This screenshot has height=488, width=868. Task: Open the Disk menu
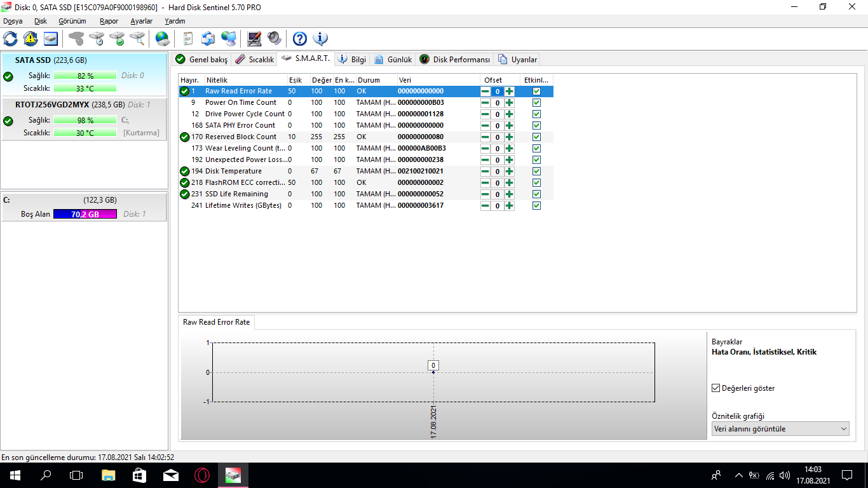tap(41, 21)
